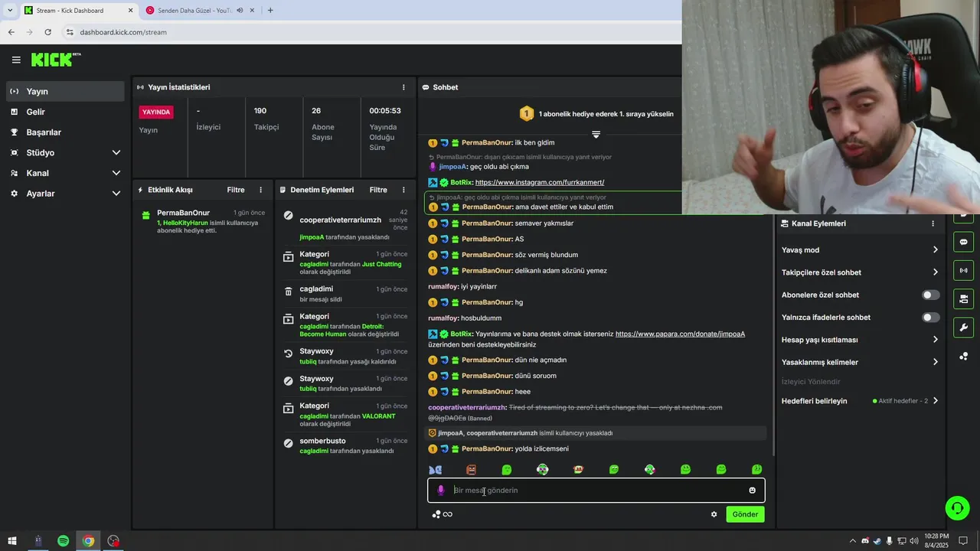Toggle Abonelere özel sohbet switch
980x551 pixels.
click(930, 295)
